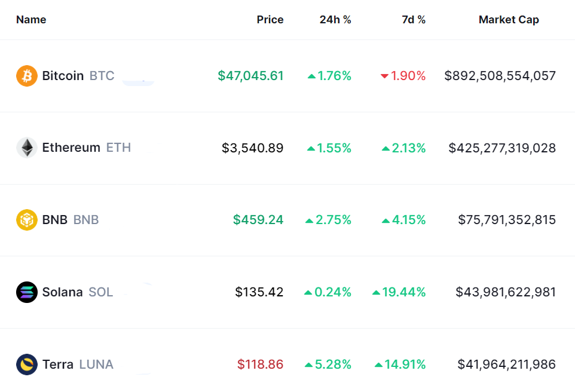Click the Bitcoin coin logo icon
Image resolution: width=575 pixels, height=392 pixels.
(27, 76)
